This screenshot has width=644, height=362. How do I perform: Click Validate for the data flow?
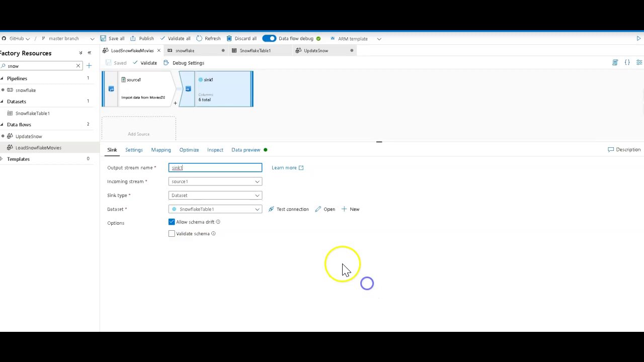[145, 63]
